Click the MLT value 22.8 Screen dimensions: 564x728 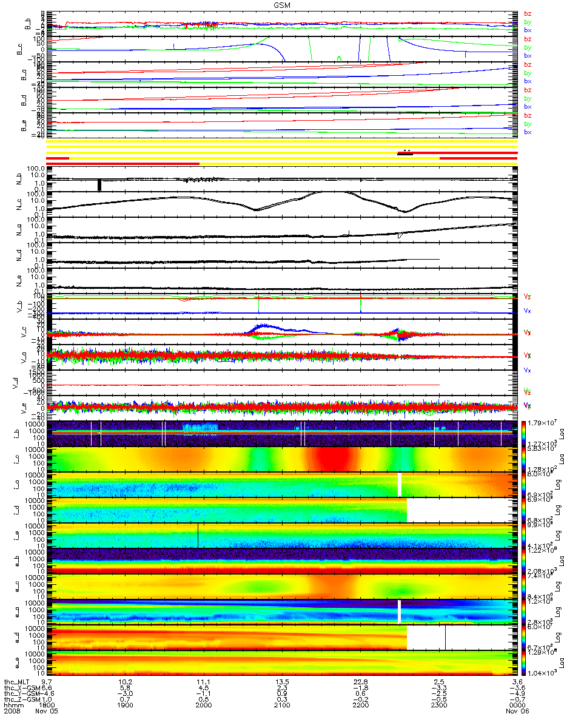[360, 682]
